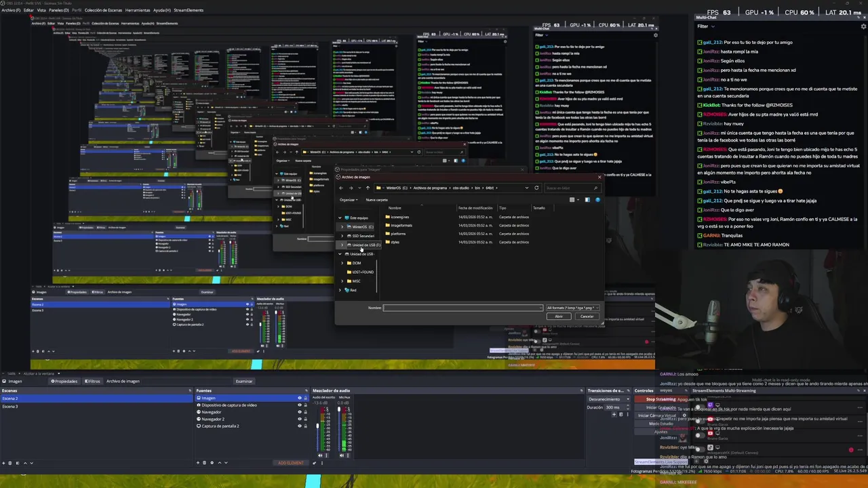Click back arrow in Archivo de imagen dialog
The height and width of the screenshot is (488, 868).
[341, 188]
